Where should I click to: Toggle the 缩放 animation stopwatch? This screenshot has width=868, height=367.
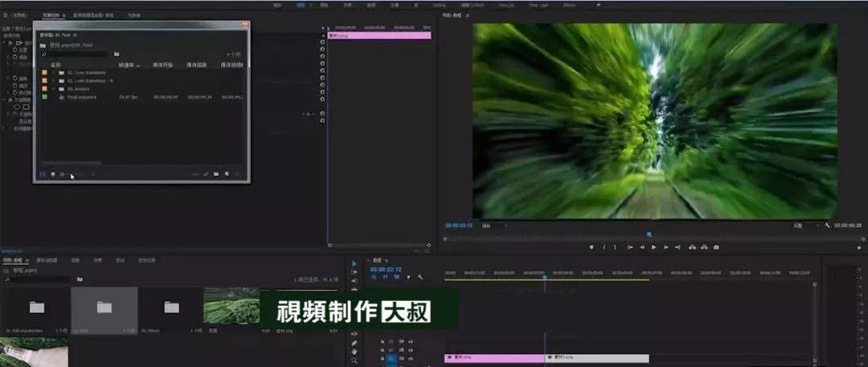click(x=15, y=57)
